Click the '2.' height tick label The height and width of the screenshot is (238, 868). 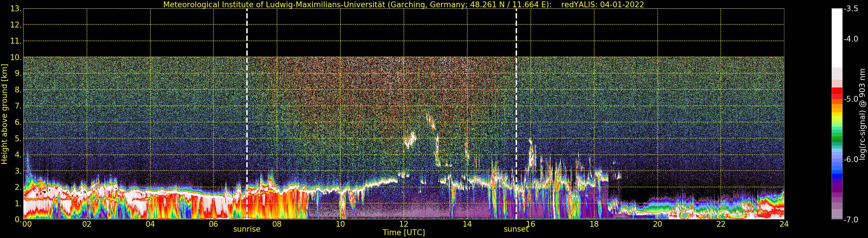tap(18, 187)
